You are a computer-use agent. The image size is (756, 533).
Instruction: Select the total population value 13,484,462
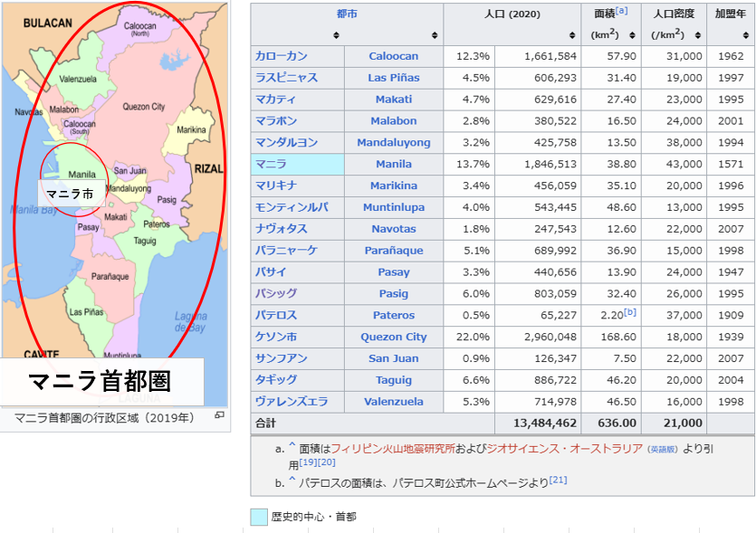[x=545, y=424]
